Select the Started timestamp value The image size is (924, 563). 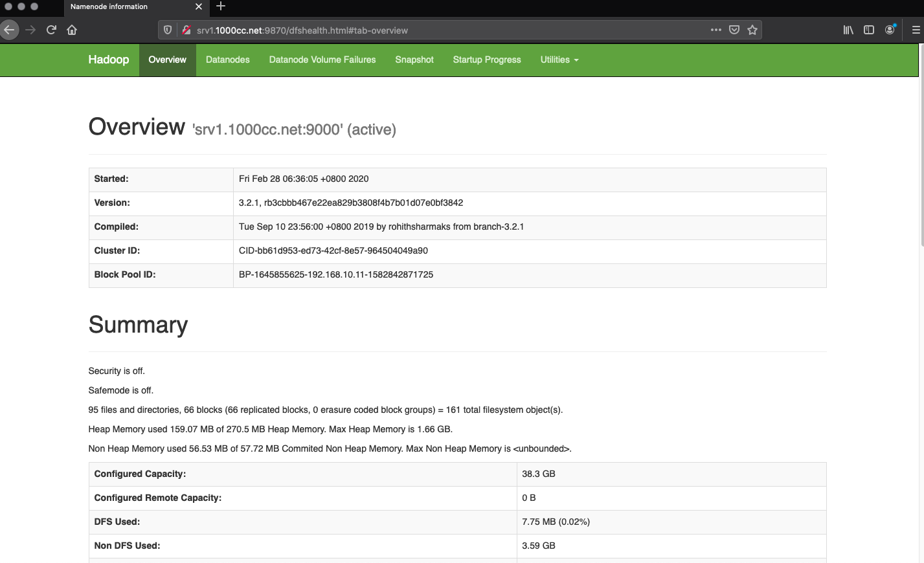(304, 179)
